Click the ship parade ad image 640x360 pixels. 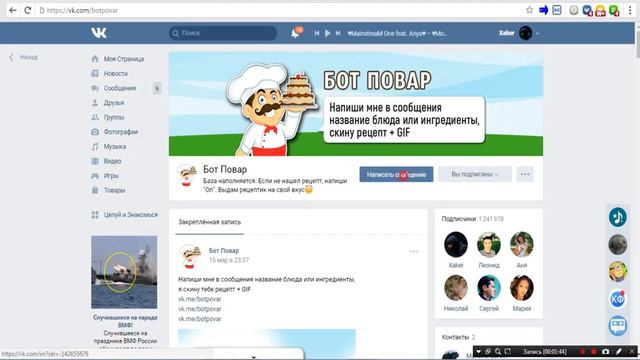[124, 272]
